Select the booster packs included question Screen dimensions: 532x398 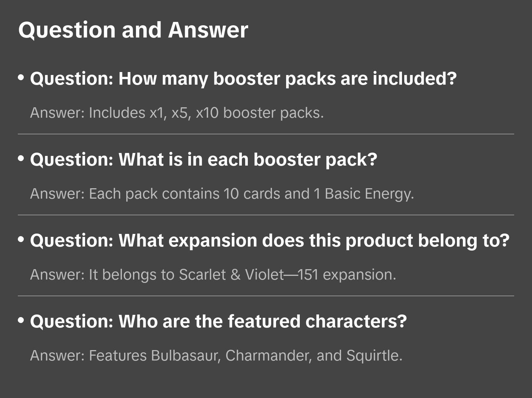(x=243, y=79)
